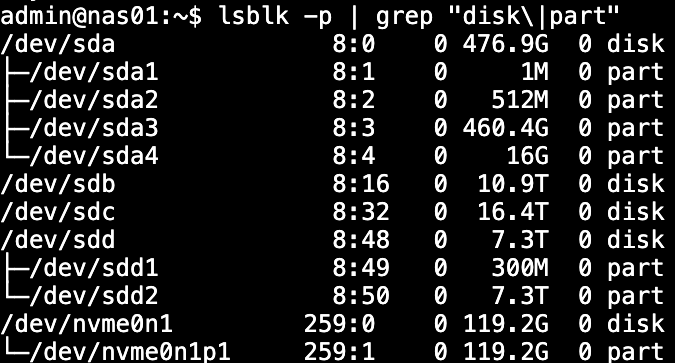The height and width of the screenshot is (363, 675).
Task: Select the /dev/sdd1 partition entry
Action: coord(94,268)
